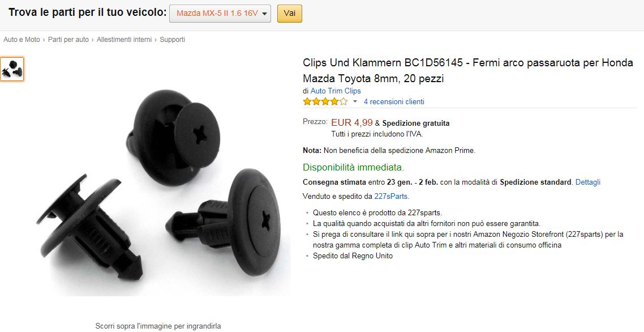
Task: Open the Mazda MX-5 II vehicle dropdown
Action: 220,14
